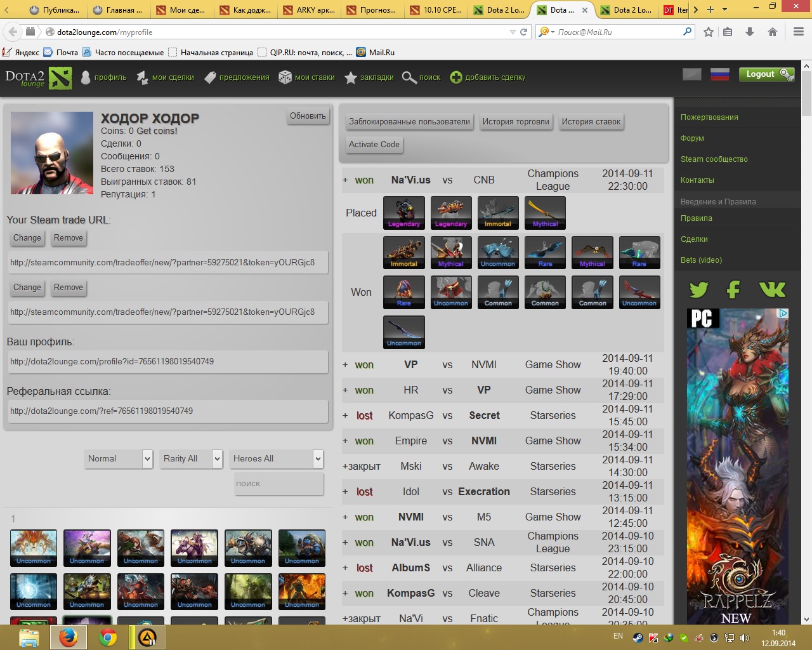The width and height of the screenshot is (812, 650).
Task: Bookmark this page with the star icon
Action: [709, 32]
